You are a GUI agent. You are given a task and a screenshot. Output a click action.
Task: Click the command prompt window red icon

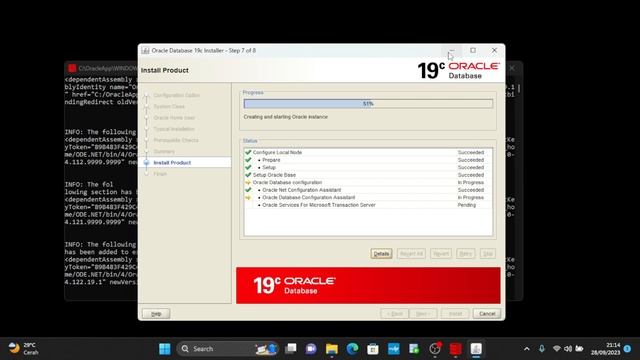tap(72, 68)
